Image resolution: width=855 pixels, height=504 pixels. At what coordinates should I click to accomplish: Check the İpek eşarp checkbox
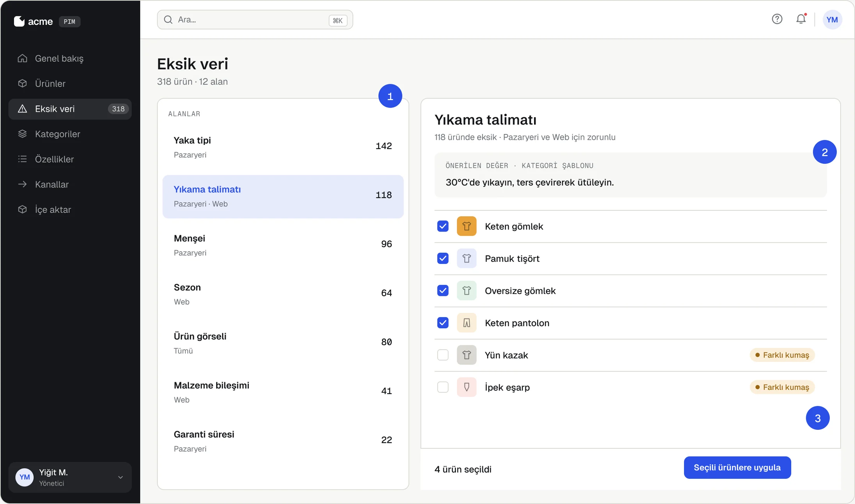click(x=443, y=387)
